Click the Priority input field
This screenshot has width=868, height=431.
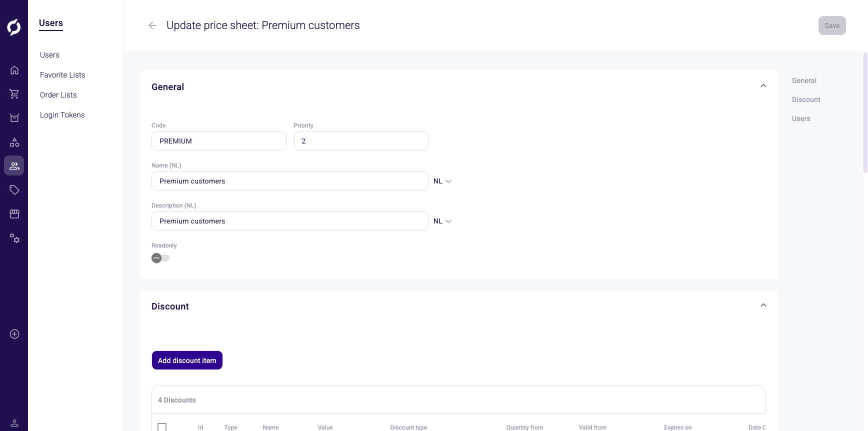point(361,141)
